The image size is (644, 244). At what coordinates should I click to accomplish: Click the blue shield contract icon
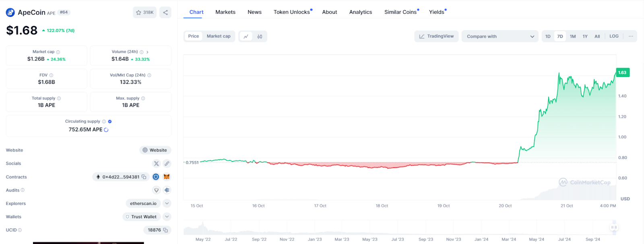click(156, 177)
